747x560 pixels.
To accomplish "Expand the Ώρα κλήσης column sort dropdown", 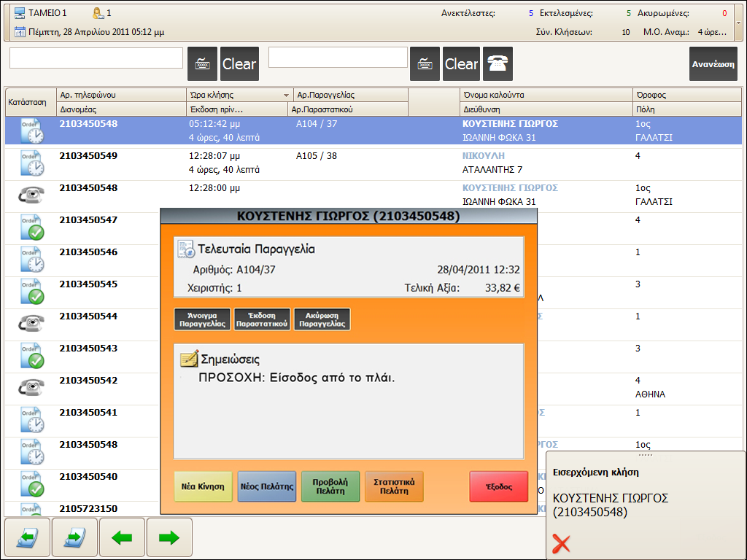I will click(x=286, y=96).
